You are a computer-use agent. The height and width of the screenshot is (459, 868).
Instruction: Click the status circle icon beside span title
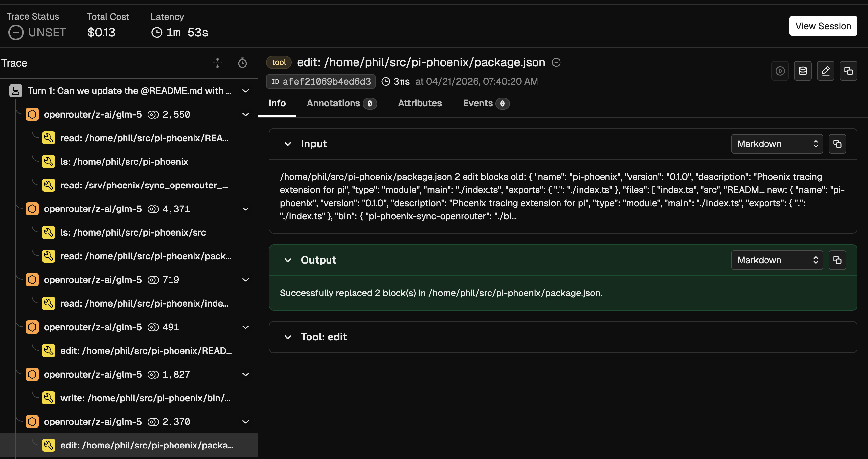556,62
